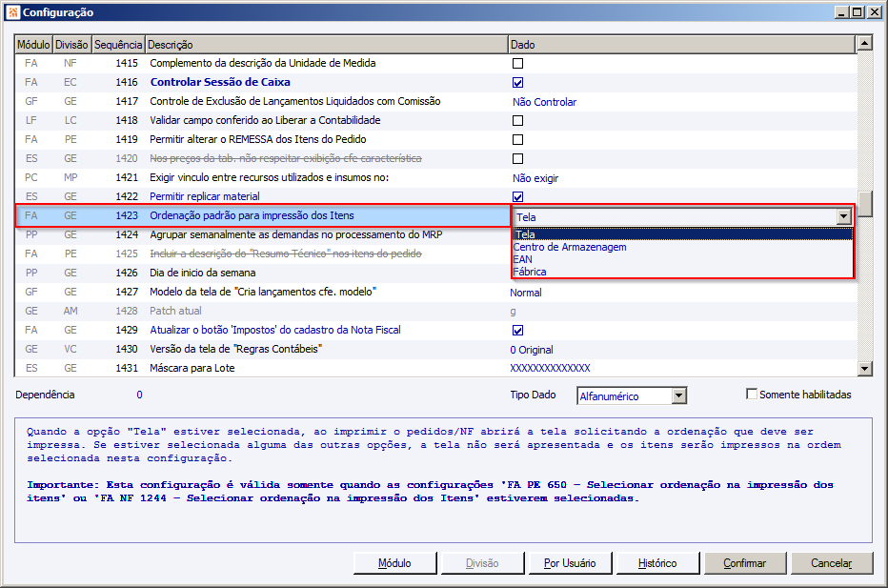Viewport: 888px width, 588px height.
Task: Click the Não exigir value
Action: (x=535, y=178)
